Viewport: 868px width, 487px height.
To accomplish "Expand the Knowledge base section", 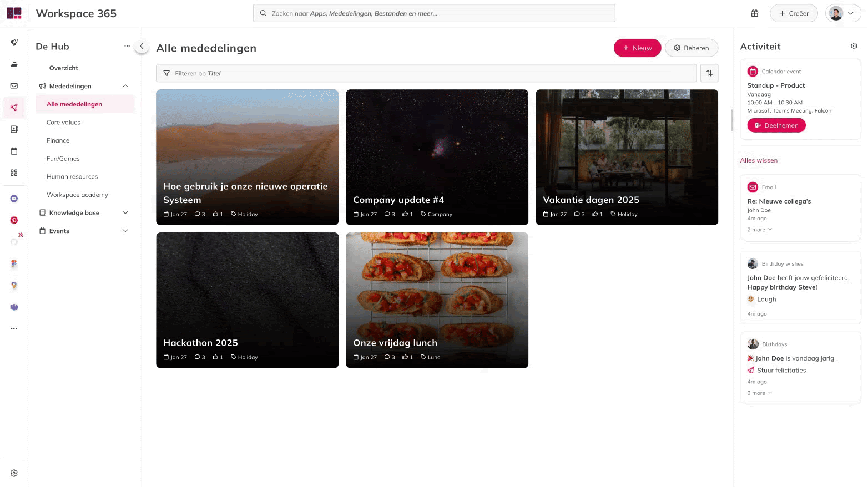I will pyautogui.click(x=125, y=212).
